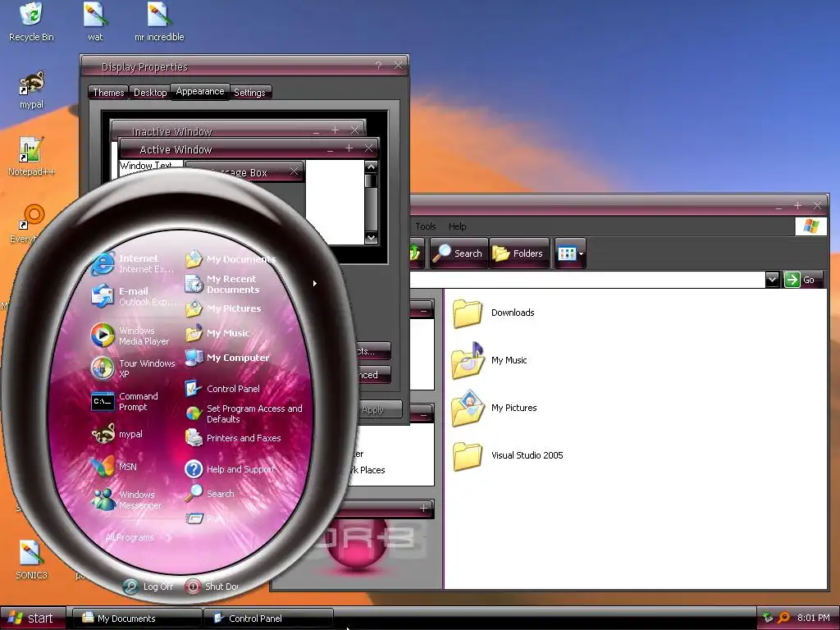Select My Music folder in Explorer window

(x=489, y=360)
